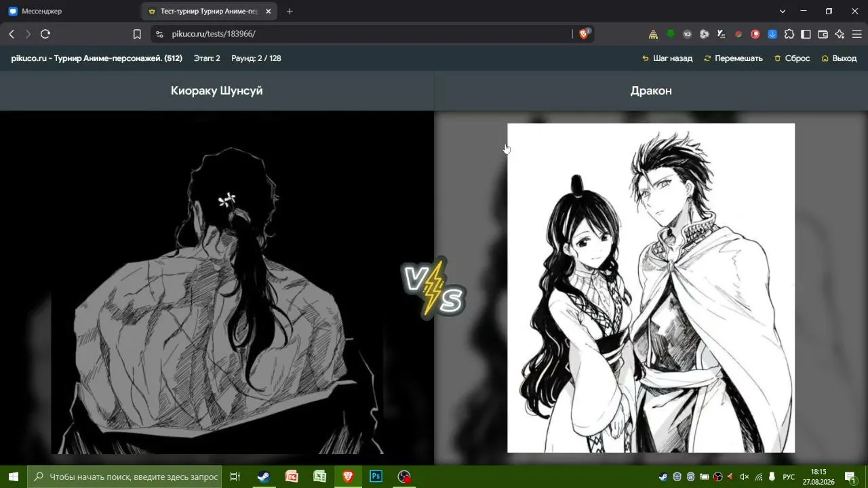Open Excel from the taskbar
This screenshot has height=488, width=868.
tap(319, 476)
